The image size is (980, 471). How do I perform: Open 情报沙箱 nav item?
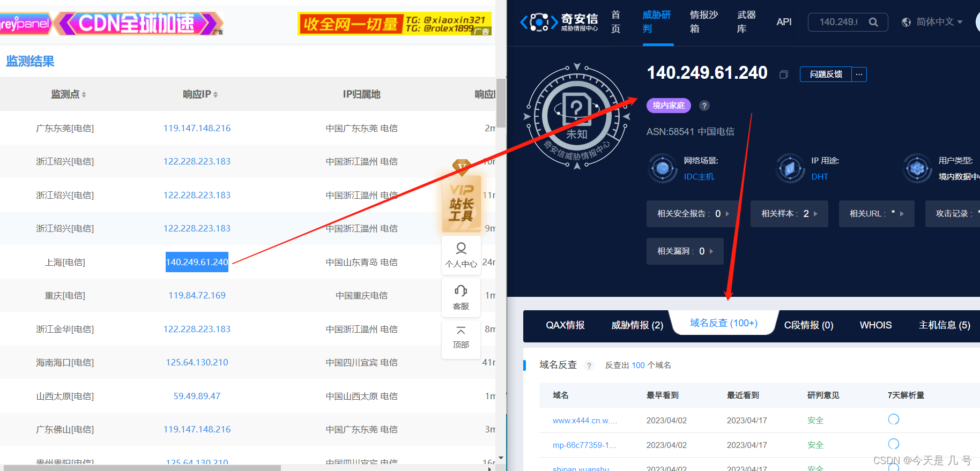coord(704,22)
